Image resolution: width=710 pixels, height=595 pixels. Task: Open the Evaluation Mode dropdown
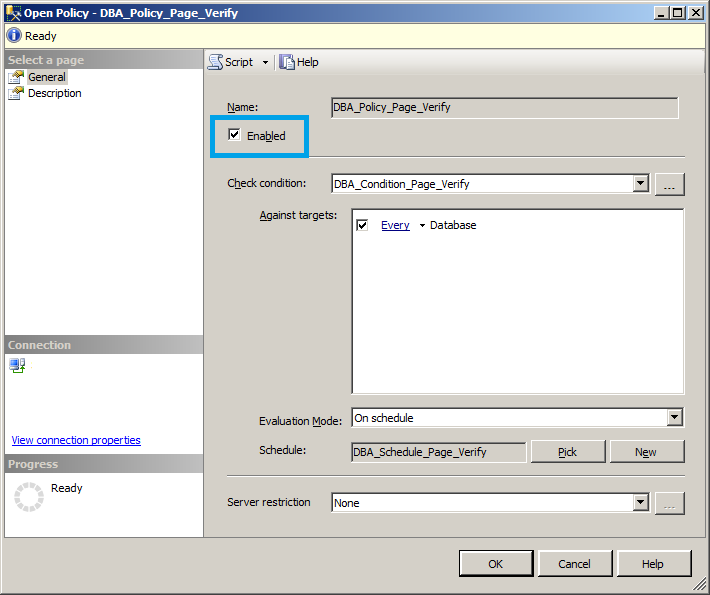(x=674, y=418)
